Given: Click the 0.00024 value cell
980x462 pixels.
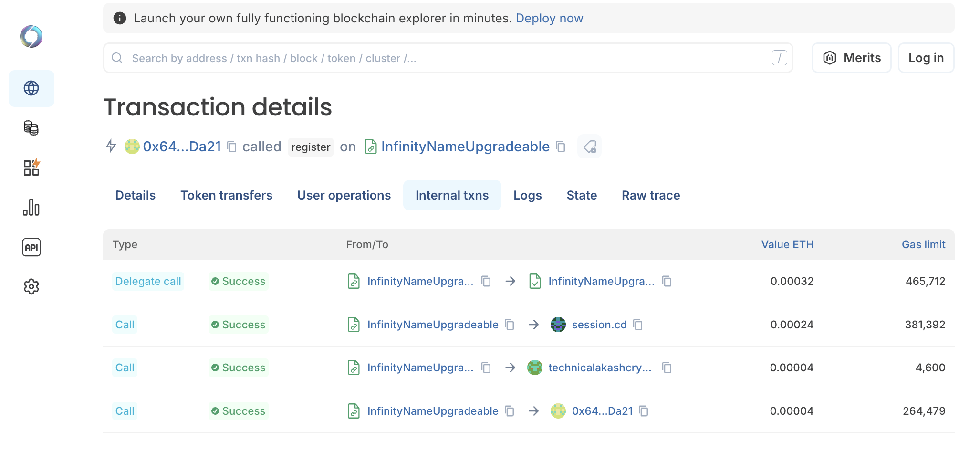Looking at the screenshot, I should pyautogui.click(x=792, y=325).
